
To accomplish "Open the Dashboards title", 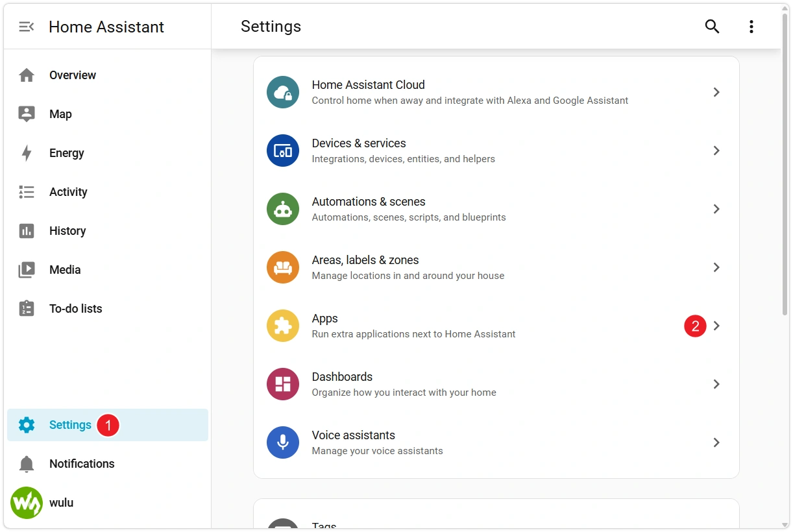I will (x=342, y=377).
